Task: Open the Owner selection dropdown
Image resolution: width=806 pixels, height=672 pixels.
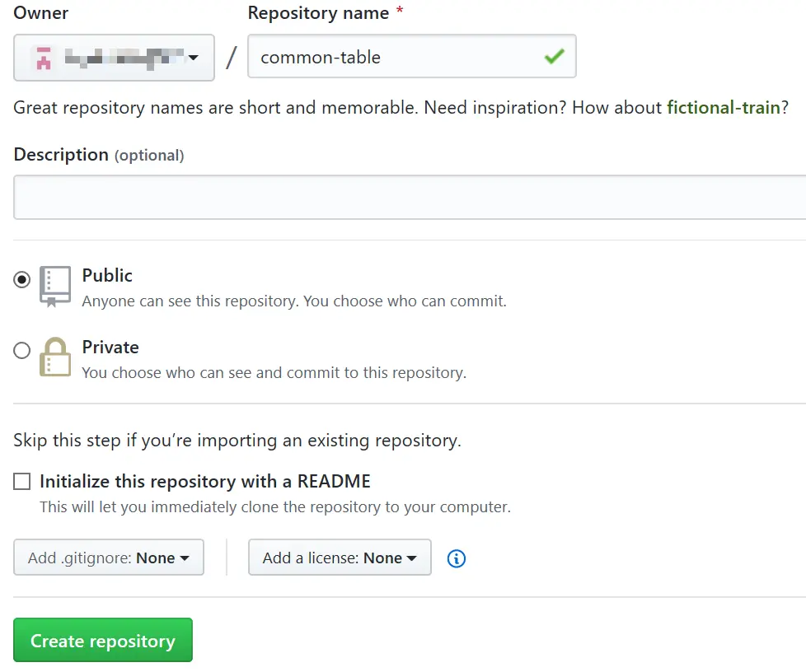Action: pyautogui.click(x=114, y=58)
